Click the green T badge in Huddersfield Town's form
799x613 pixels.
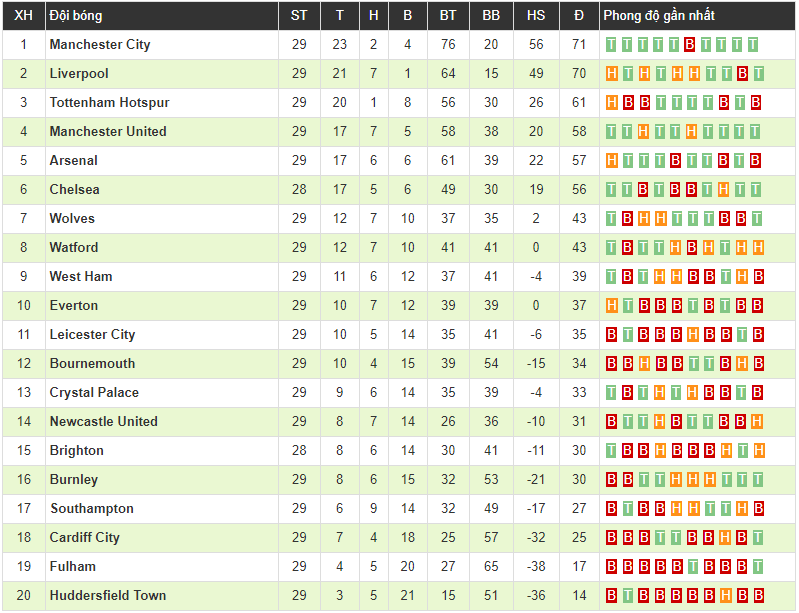pos(628,595)
